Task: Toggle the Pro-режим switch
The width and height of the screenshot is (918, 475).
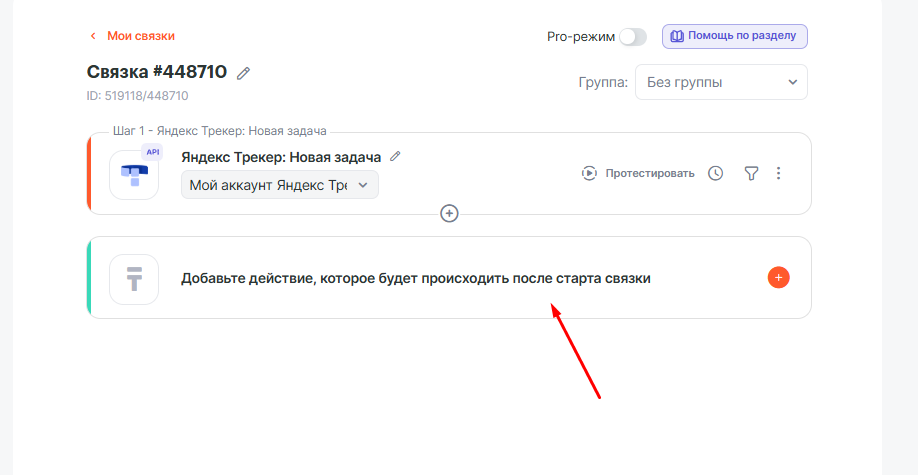Action: point(632,37)
